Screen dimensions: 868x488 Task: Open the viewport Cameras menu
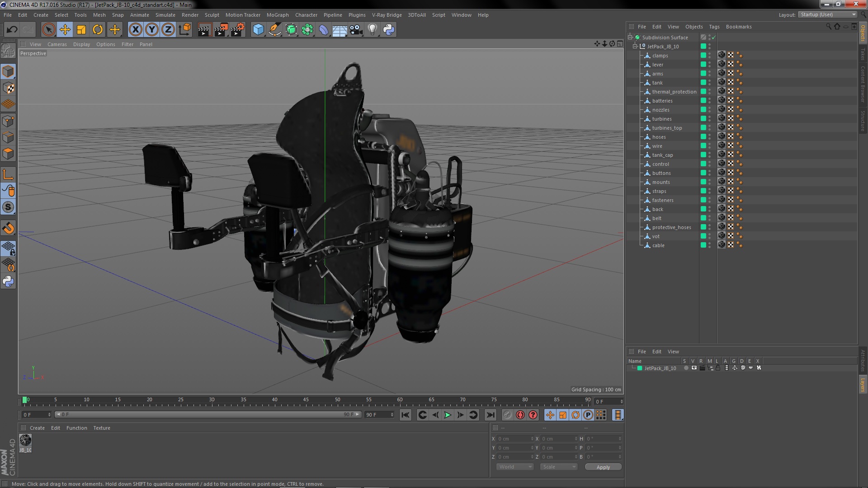click(x=57, y=44)
